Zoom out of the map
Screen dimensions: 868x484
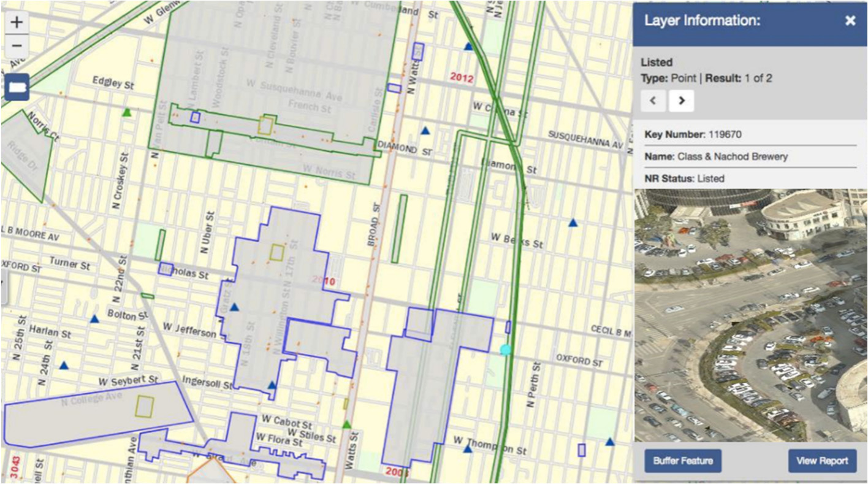(x=17, y=46)
